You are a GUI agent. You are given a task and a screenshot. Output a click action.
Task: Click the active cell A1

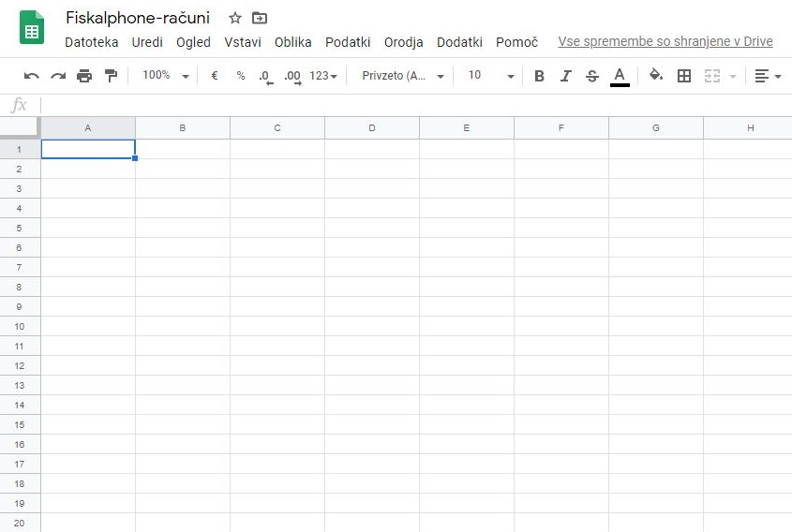pos(88,150)
